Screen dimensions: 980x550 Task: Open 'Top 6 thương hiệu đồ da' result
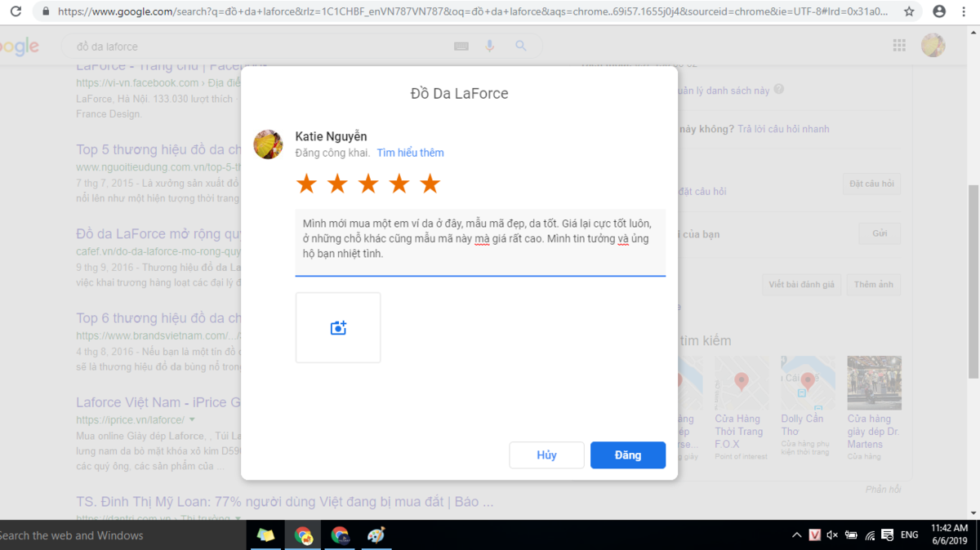[159, 318]
